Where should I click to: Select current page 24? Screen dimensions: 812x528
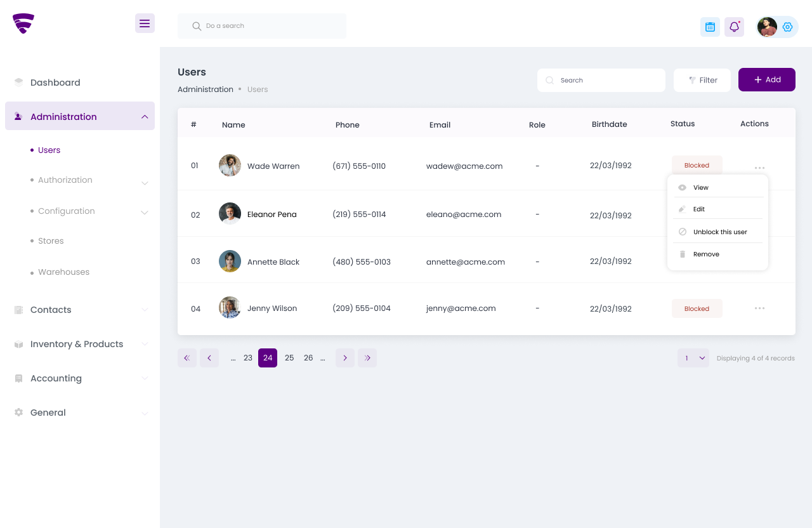point(268,358)
